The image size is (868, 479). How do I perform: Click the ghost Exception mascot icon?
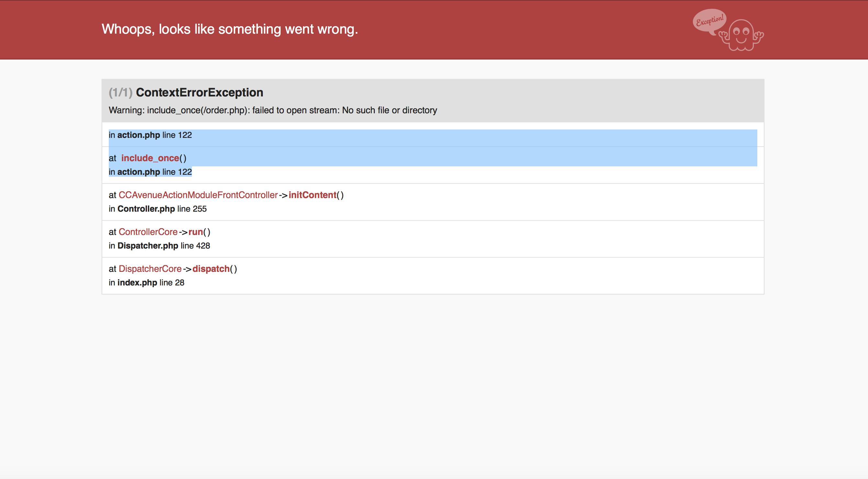[741, 35]
